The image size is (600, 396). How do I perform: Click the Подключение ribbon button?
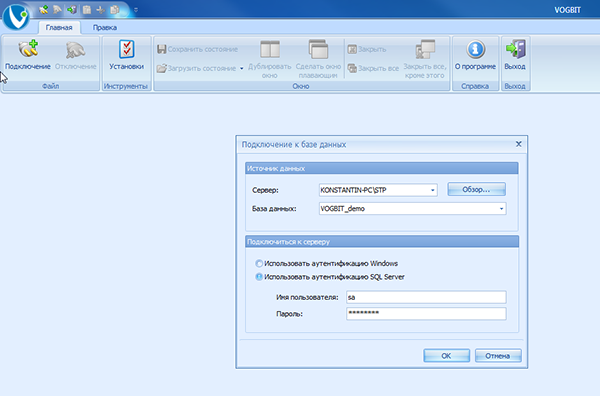(28, 56)
